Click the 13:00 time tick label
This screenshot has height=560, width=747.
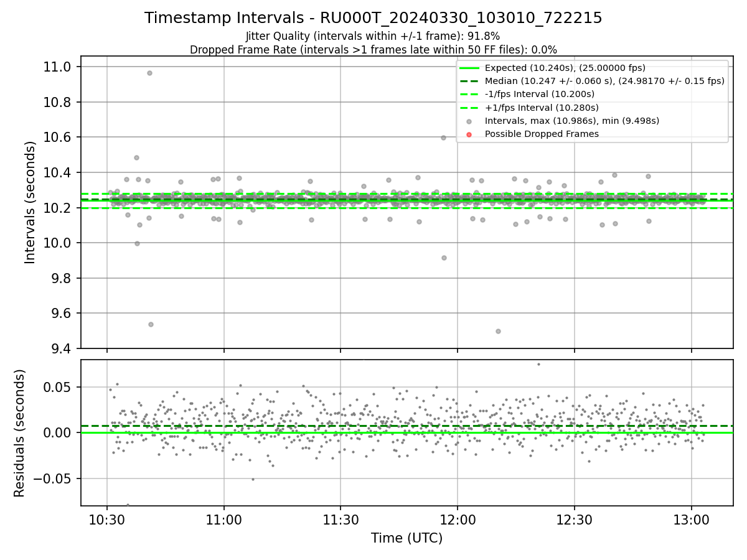click(691, 520)
